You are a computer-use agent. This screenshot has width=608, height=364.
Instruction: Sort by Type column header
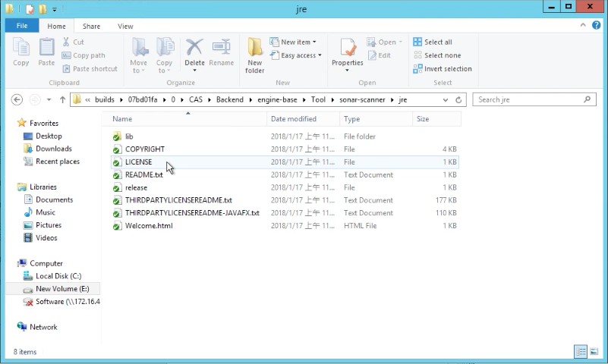(376, 119)
